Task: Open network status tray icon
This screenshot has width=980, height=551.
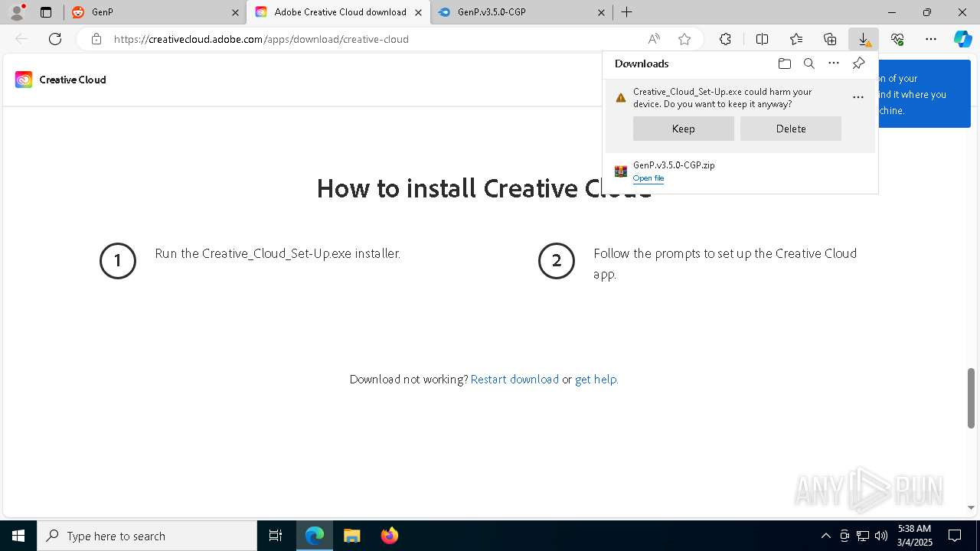Action: pyautogui.click(x=863, y=536)
